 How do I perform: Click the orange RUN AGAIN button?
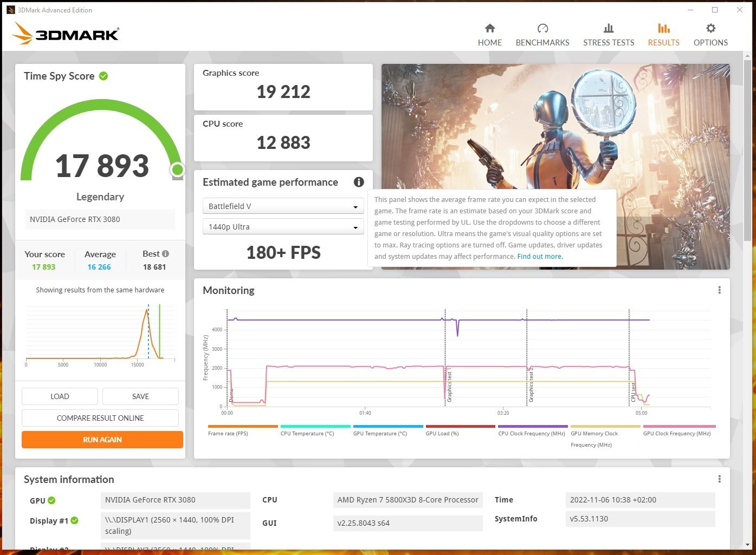(x=102, y=440)
